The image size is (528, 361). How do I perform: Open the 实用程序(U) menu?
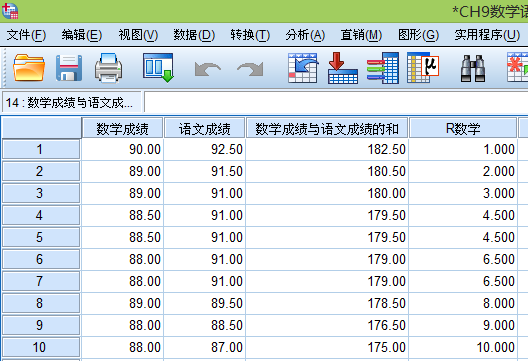(x=487, y=35)
